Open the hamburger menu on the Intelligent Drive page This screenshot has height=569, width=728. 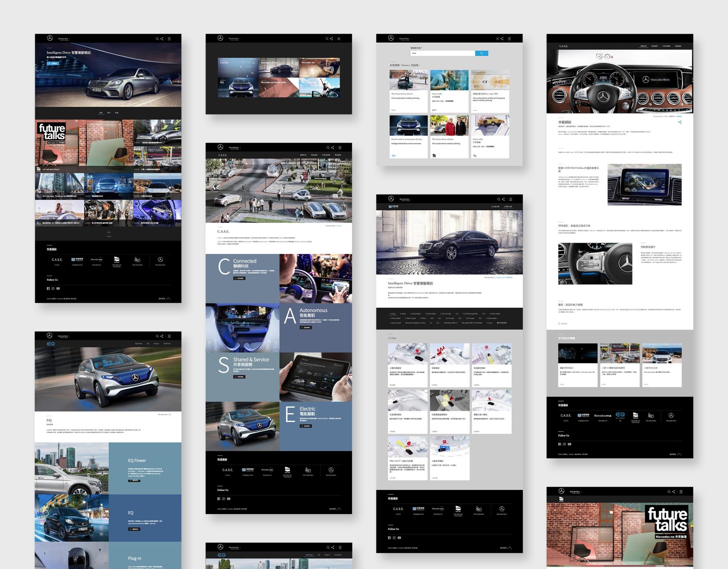coord(510,199)
